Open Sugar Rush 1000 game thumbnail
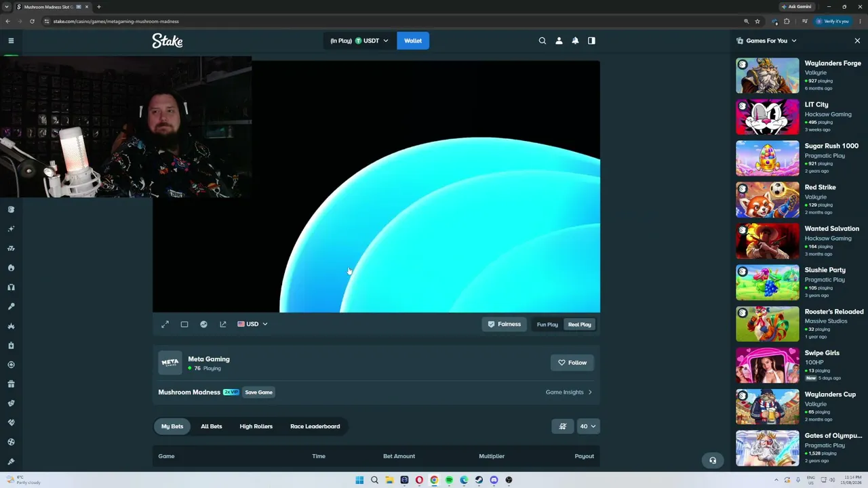The height and width of the screenshot is (488, 868). [768, 159]
